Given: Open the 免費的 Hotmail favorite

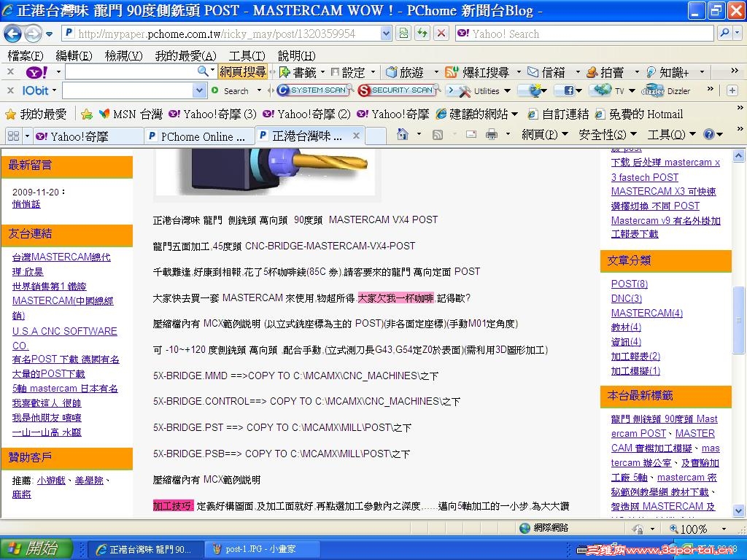Looking at the screenshot, I should click(x=639, y=114).
